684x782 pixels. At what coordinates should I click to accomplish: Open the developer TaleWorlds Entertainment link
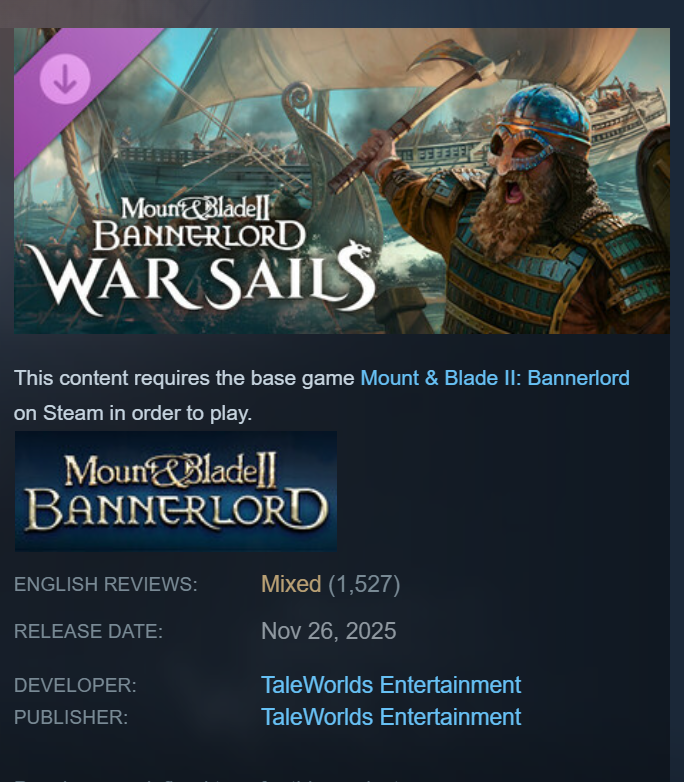tap(391, 685)
